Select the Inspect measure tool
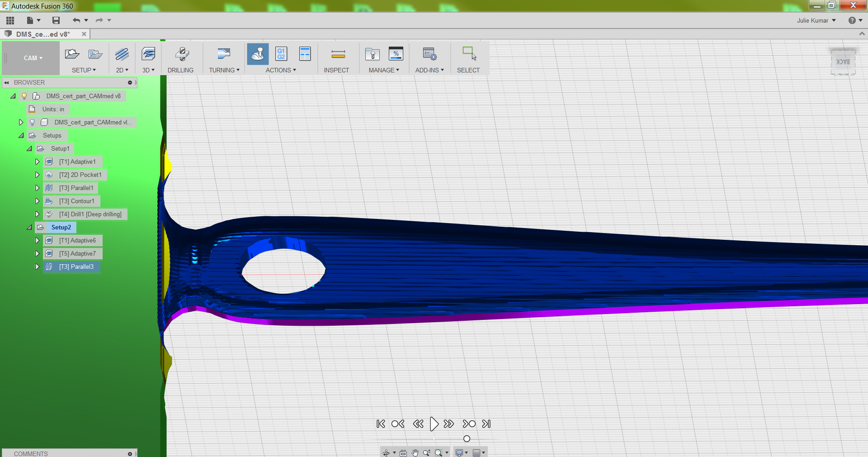The width and height of the screenshot is (868, 457). coord(338,54)
